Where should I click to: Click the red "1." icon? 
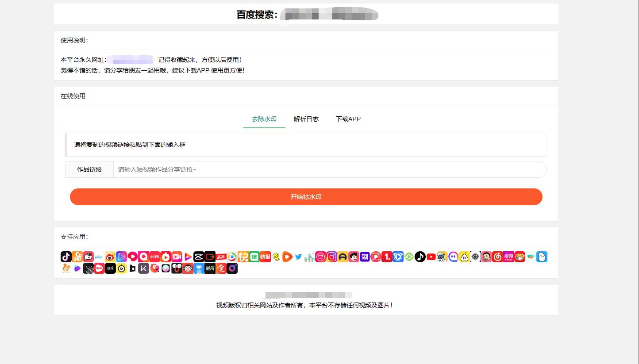[387, 257]
